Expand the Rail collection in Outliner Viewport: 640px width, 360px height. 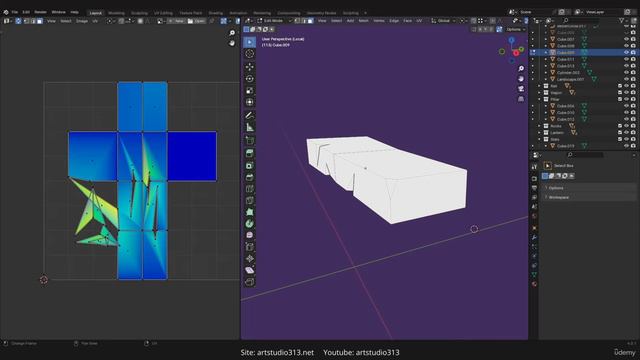click(540, 86)
